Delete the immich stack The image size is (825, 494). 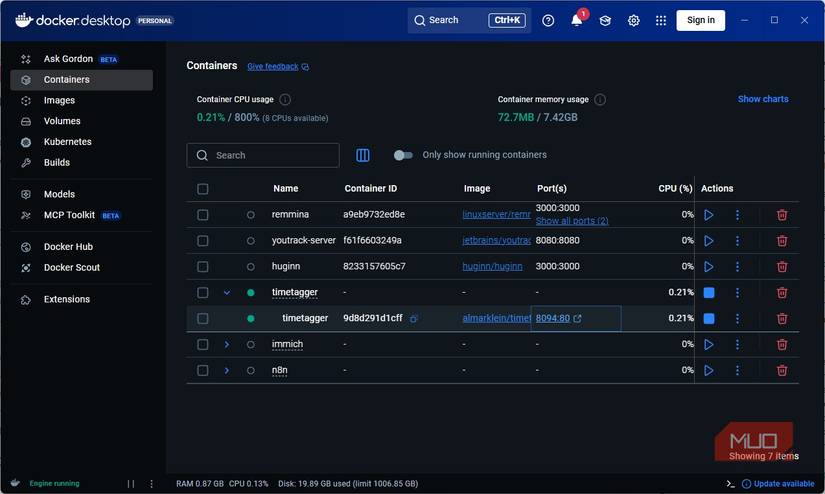[782, 344]
